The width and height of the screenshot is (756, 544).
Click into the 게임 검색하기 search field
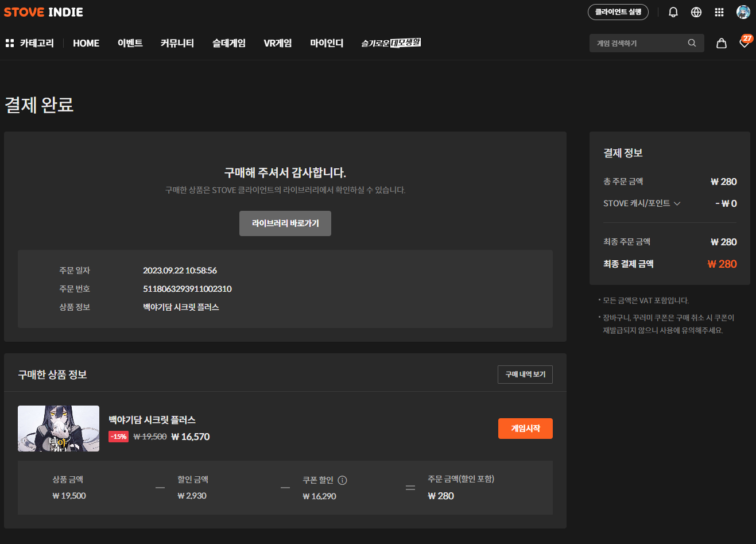coord(637,43)
